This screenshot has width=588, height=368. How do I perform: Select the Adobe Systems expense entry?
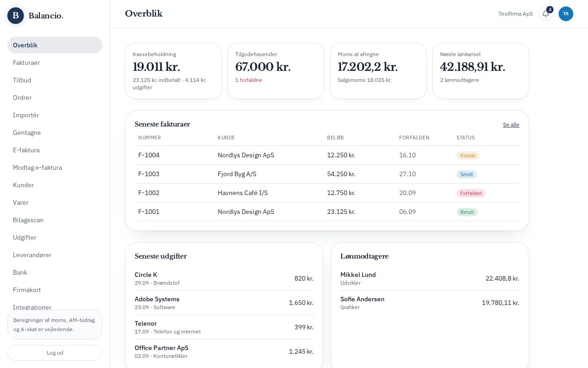tap(224, 303)
